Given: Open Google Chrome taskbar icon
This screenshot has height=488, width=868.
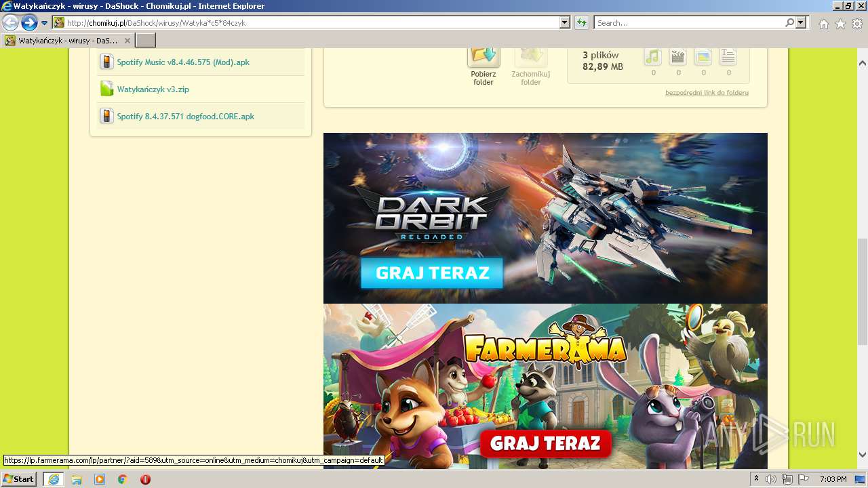Looking at the screenshot, I should tap(122, 479).
